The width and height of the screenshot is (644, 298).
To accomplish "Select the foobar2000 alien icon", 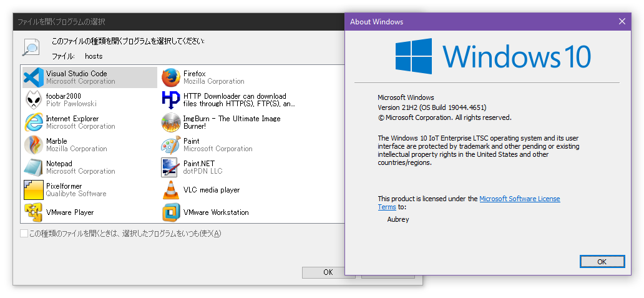I will pos(34,100).
